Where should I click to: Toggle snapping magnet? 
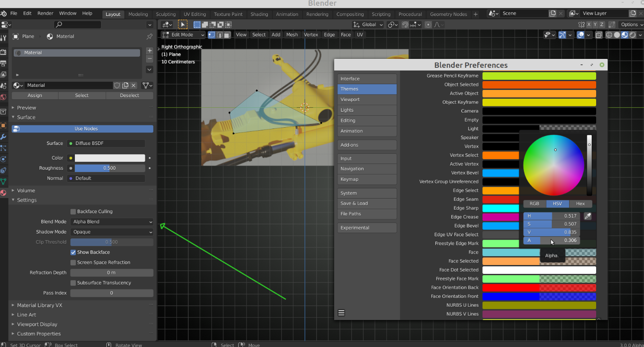coord(405,25)
